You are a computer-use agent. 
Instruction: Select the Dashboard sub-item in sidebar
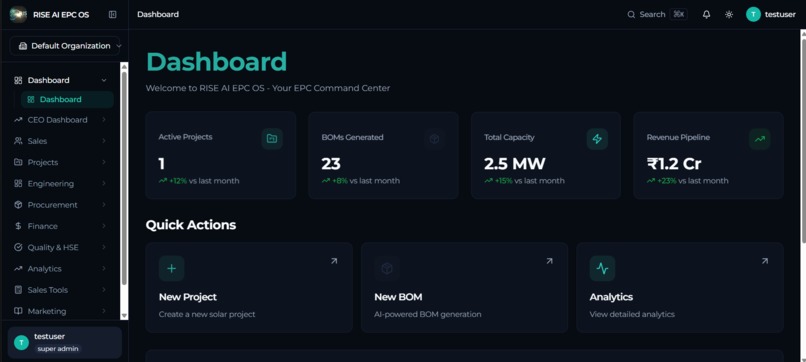[x=67, y=100]
